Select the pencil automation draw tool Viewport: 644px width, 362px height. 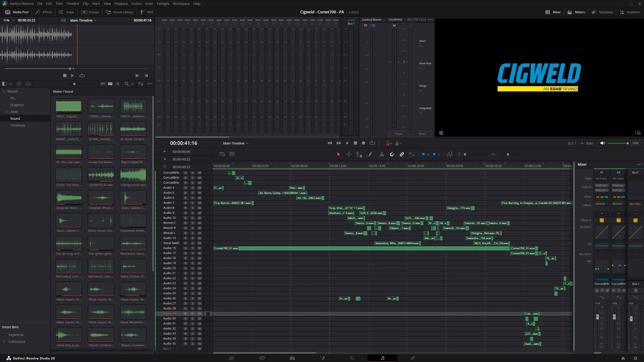coord(369,154)
